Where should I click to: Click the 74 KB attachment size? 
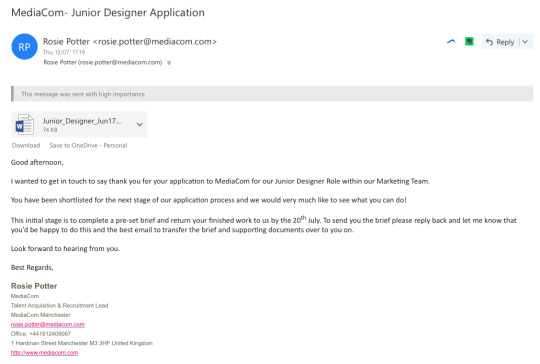coord(50,130)
